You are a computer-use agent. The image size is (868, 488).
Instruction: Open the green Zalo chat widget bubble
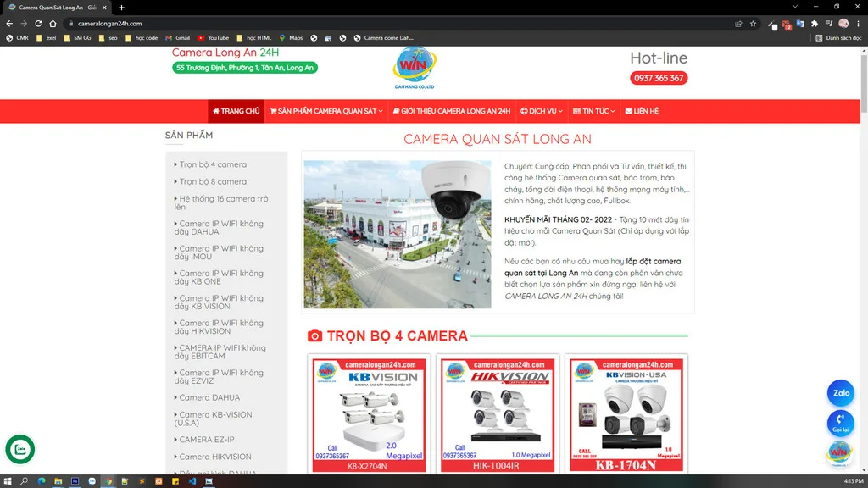[x=20, y=449]
